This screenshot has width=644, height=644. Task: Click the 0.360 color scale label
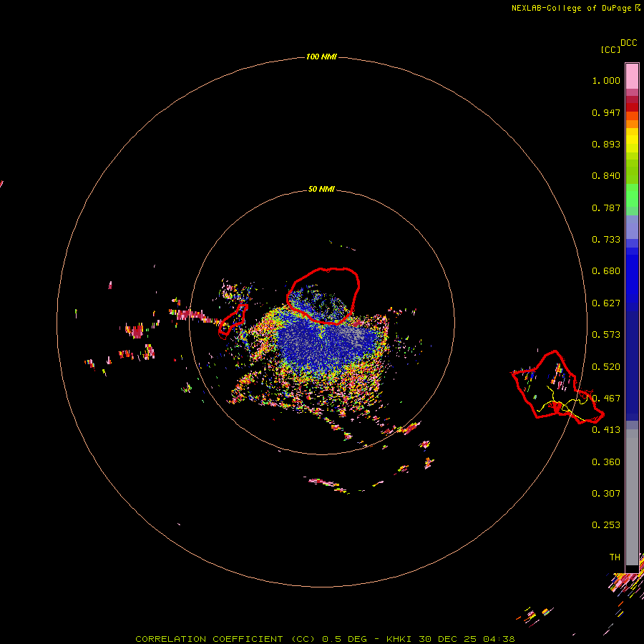606,462
